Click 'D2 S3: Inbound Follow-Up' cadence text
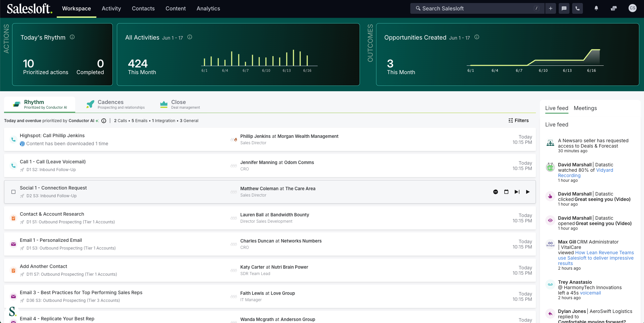 51,196
